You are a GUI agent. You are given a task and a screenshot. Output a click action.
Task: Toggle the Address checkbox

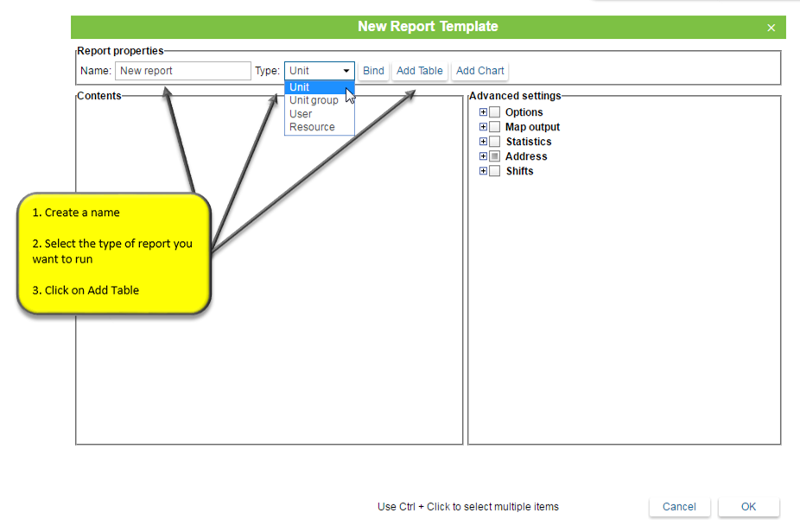495,156
